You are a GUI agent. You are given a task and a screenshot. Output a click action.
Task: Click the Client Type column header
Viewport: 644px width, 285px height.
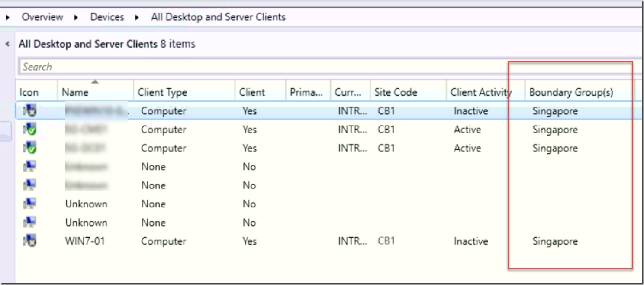(x=162, y=92)
